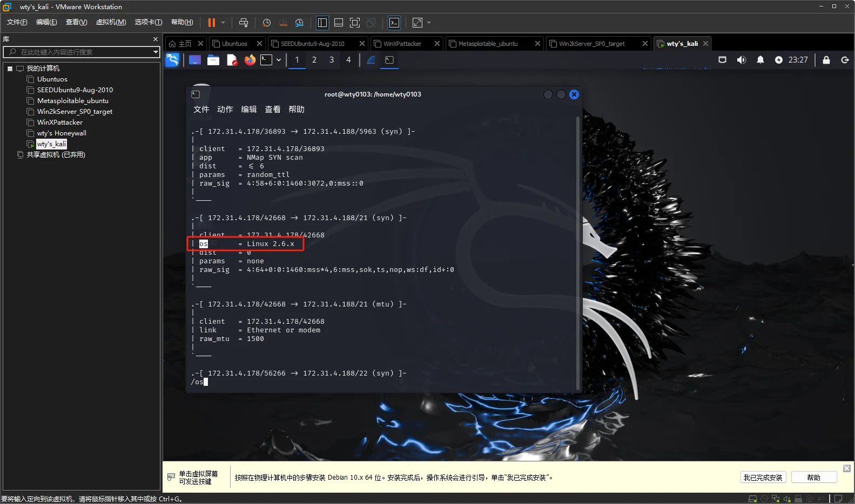
Task: Revert the VM to its snapshot
Action: point(283,23)
